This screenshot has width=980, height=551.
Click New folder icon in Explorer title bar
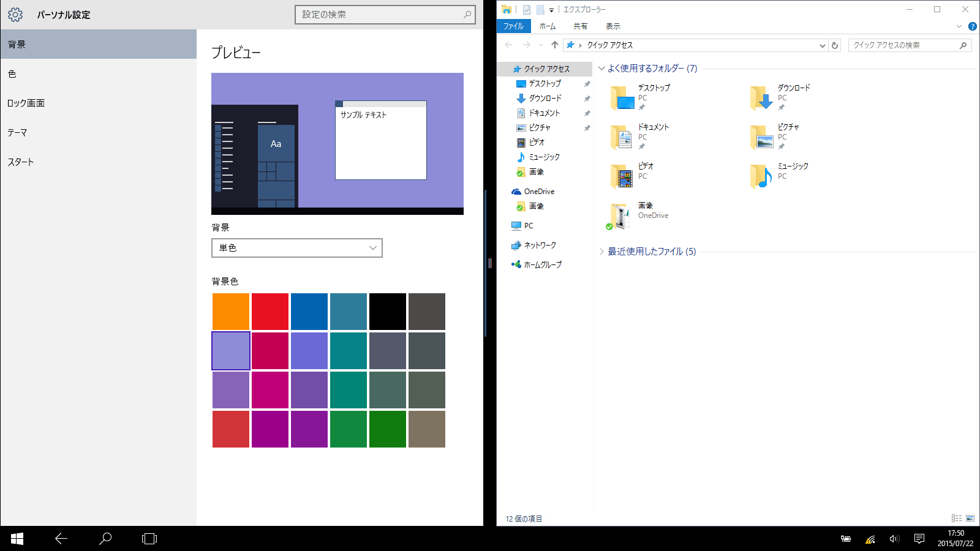click(540, 9)
